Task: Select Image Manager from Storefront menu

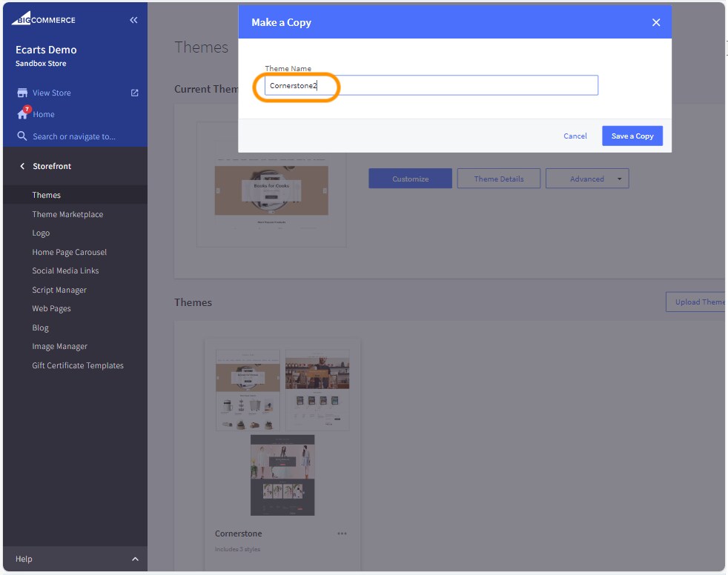Action: (x=59, y=346)
